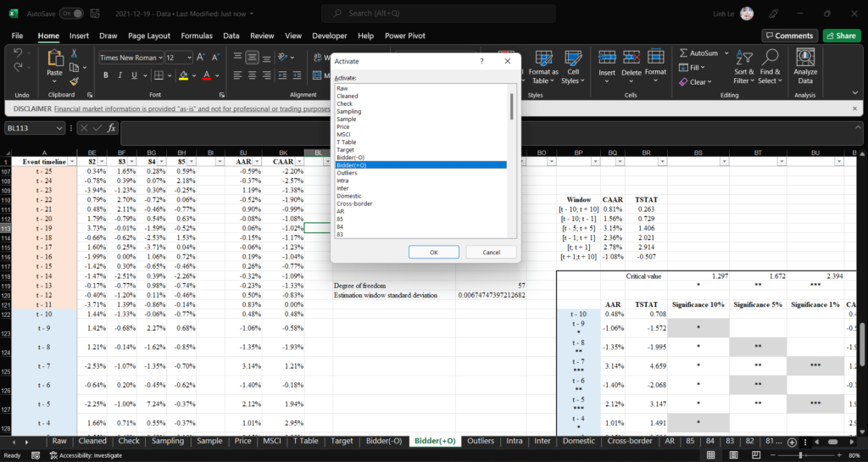Toggle AutoSave switch off

[x=71, y=14]
